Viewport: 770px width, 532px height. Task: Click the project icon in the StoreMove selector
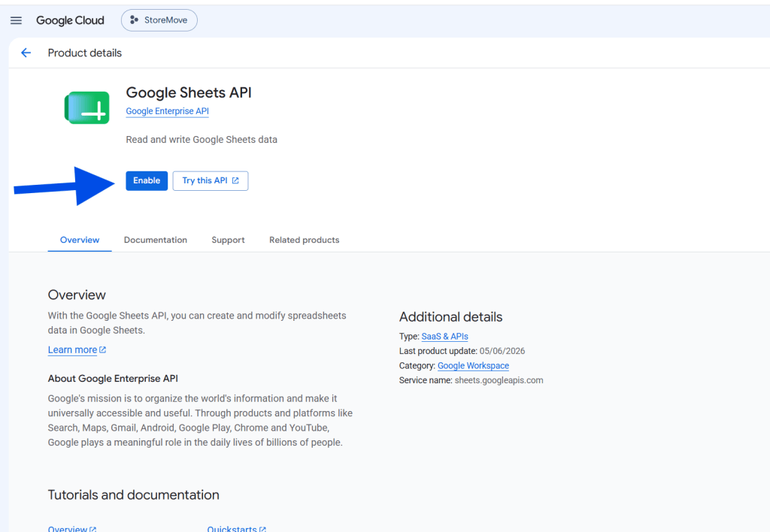click(134, 20)
